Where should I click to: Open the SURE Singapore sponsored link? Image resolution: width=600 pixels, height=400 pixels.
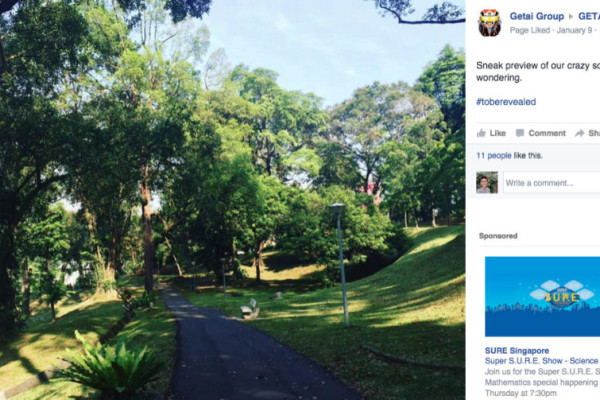click(517, 351)
